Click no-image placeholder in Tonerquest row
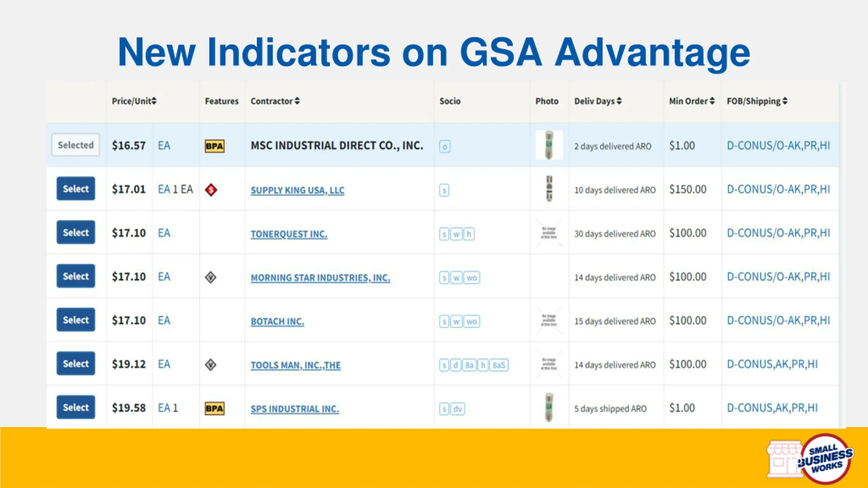 pyautogui.click(x=549, y=233)
